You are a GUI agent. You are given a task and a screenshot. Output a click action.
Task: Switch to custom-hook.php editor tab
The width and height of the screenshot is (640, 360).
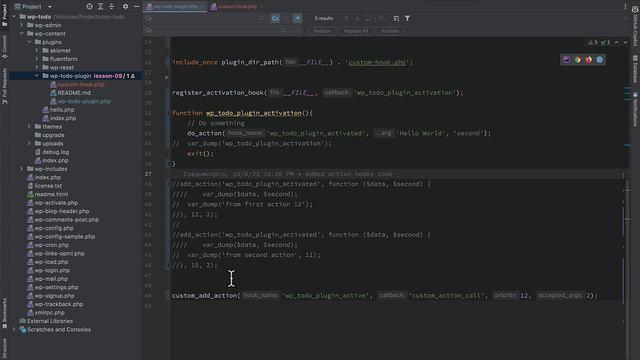(x=237, y=7)
